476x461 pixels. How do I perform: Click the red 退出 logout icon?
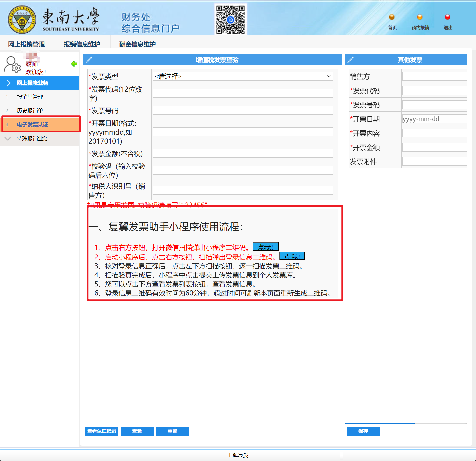click(x=448, y=17)
